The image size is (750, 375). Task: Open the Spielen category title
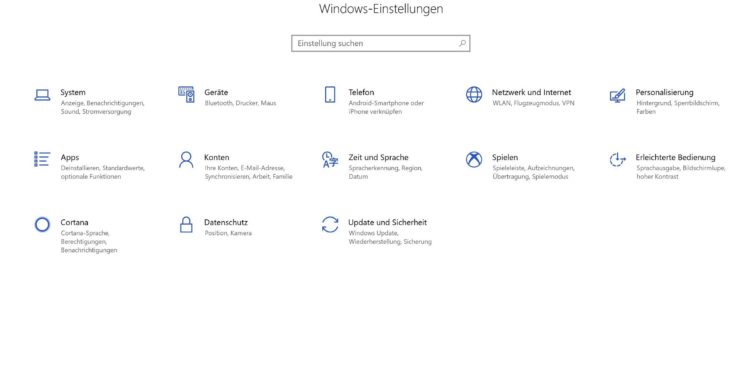coord(505,157)
